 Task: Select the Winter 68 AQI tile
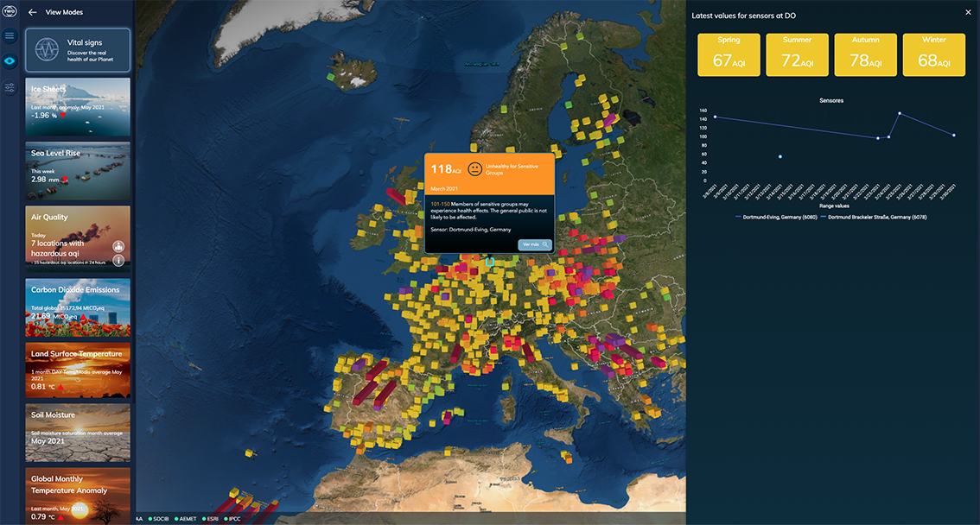point(933,55)
